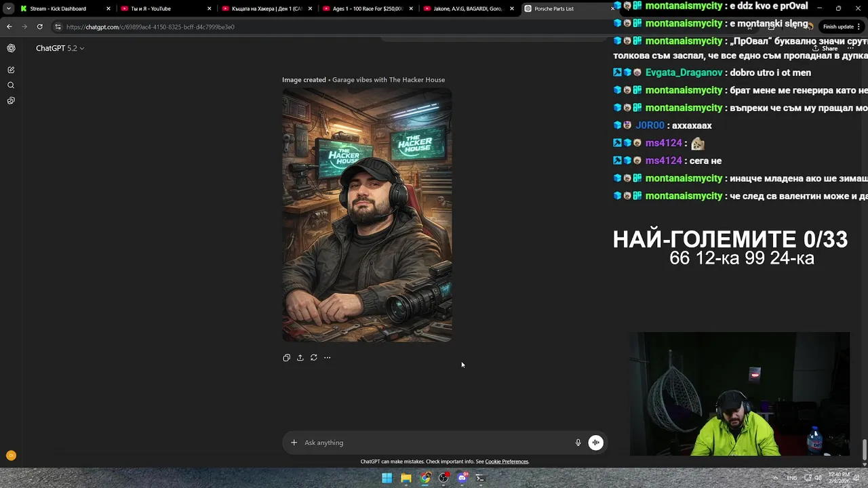The image size is (868, 488).
Task: Open Discord from the taskbar
Action: click(462, 478)
